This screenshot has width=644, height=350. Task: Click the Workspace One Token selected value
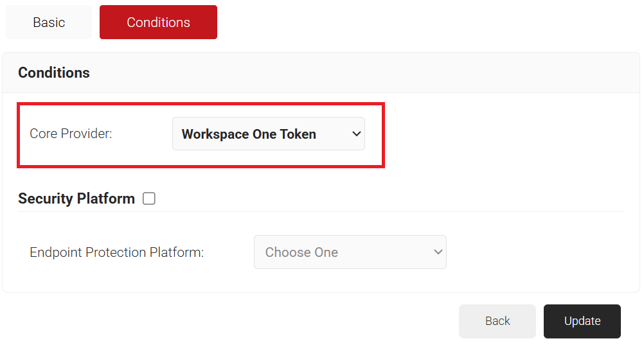249,134
